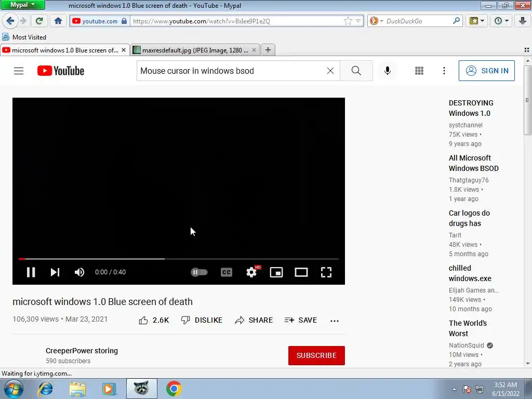Open the history clock dropdown
Viewport: 532px width, 399px height.
(x=501, y=21)
